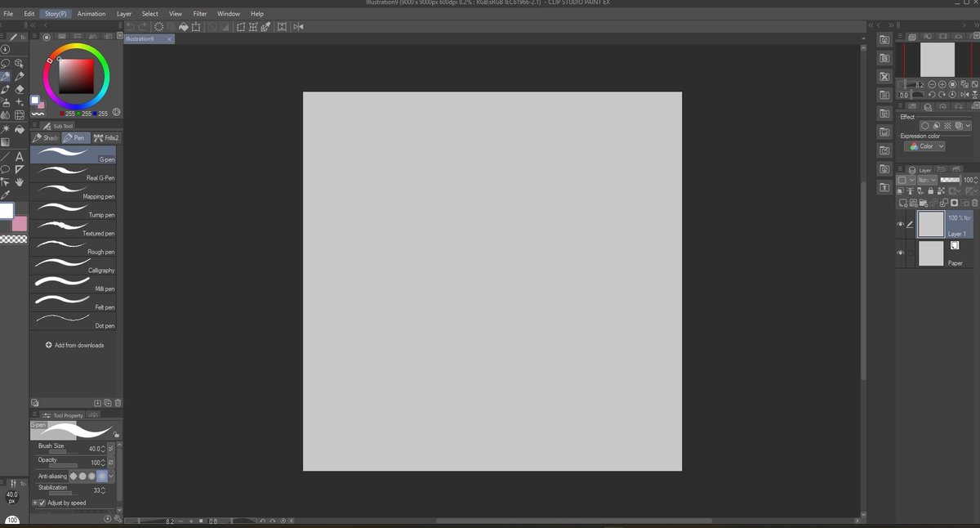This screenshot has height=528, width=980.
Task: Open the Expression color dropdown
Action: click(x=924, y=146)
